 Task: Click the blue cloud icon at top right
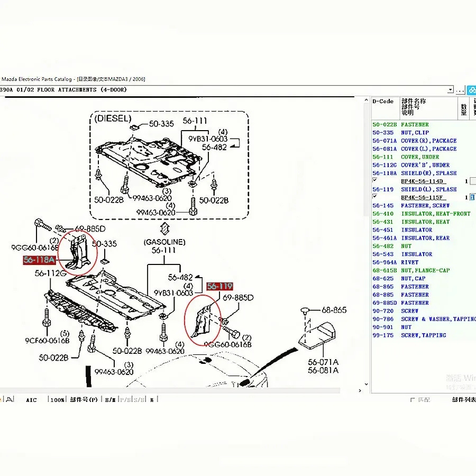[x=471, y=90]
